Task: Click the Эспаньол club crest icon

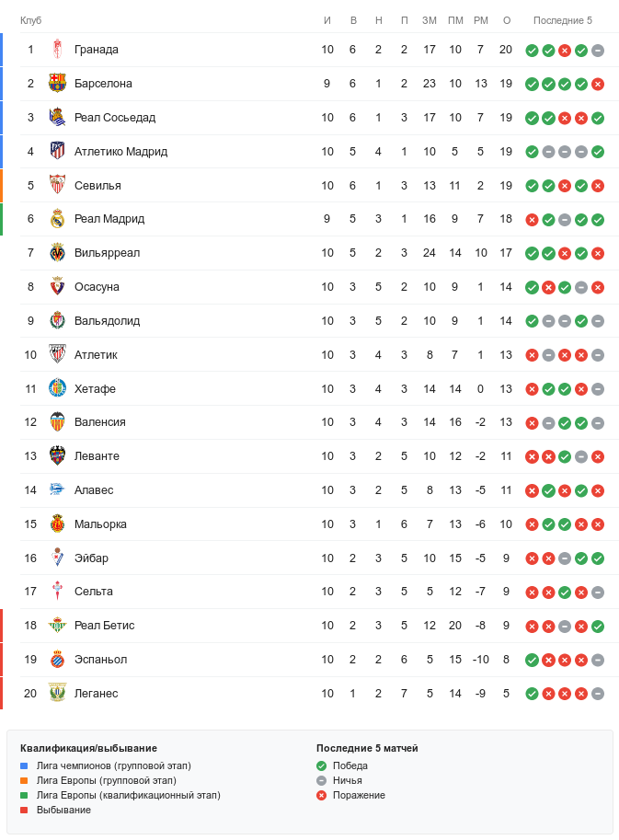Action: click(57, 660)
